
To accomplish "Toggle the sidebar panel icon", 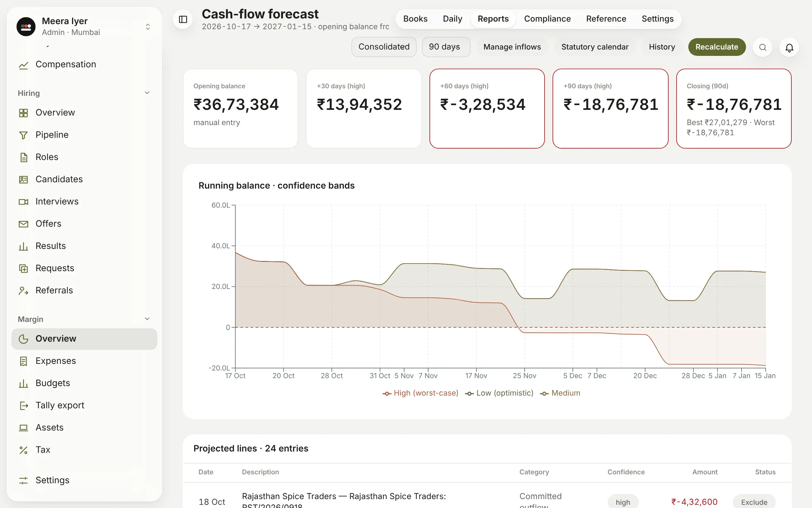I will click(183, 19).
